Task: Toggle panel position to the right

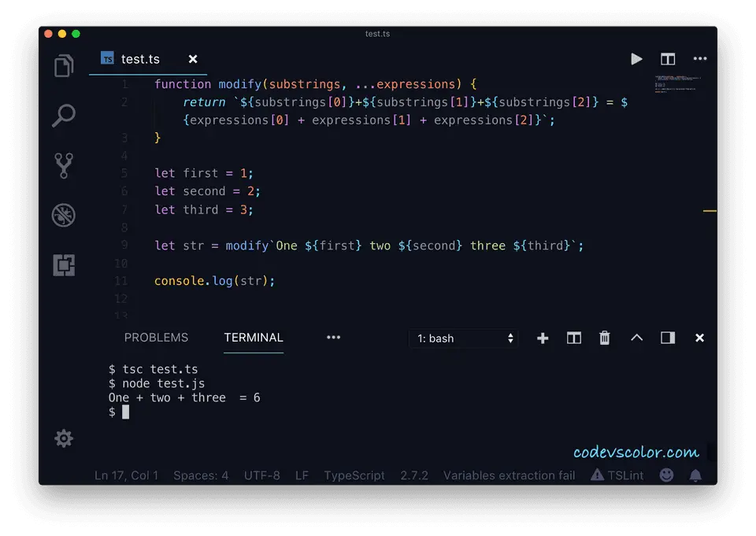Action: point(668,338)
